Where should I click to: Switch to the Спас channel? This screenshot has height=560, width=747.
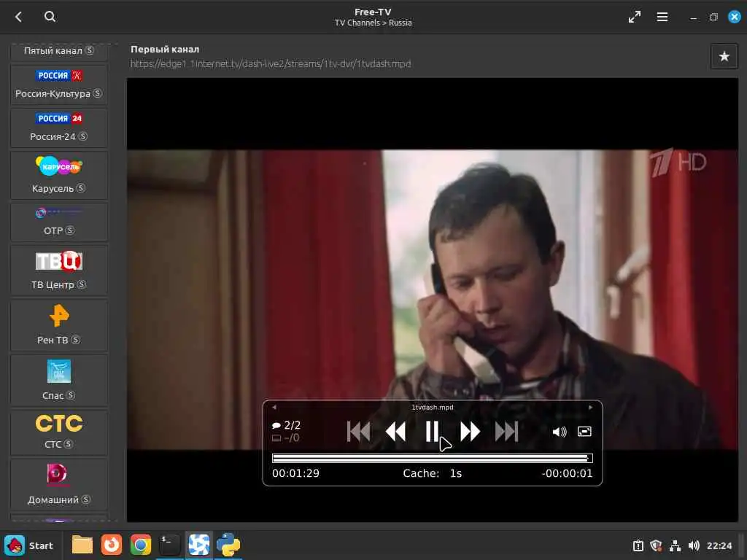tap(59, 380)
